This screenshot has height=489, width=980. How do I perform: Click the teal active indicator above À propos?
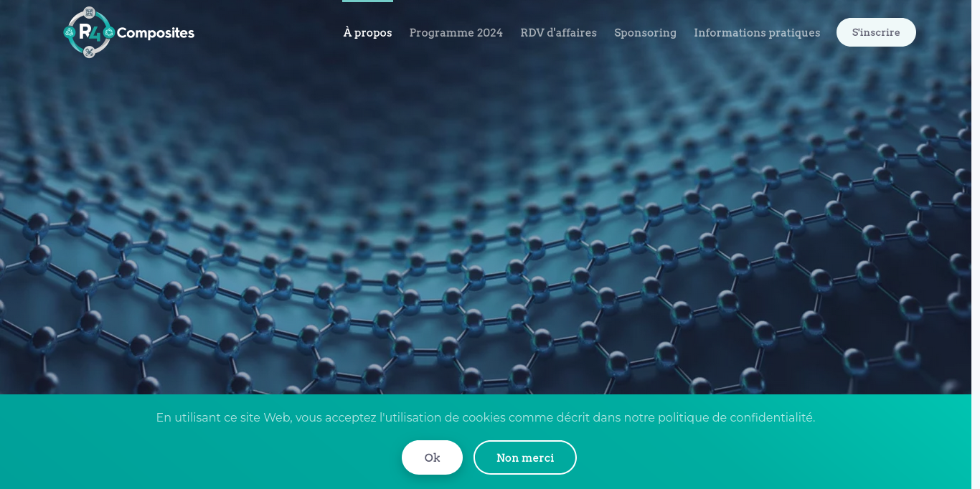coord(367,1)
